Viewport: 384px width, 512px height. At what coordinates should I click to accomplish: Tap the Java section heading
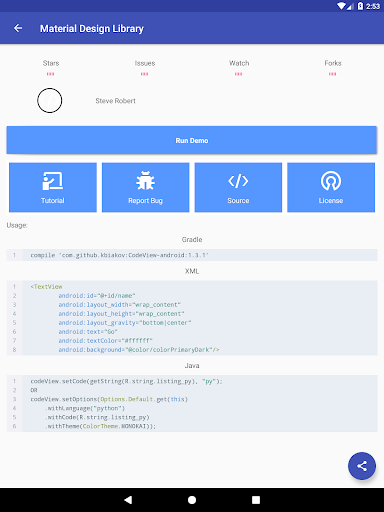pyautogui.click(x=192, y=366)
